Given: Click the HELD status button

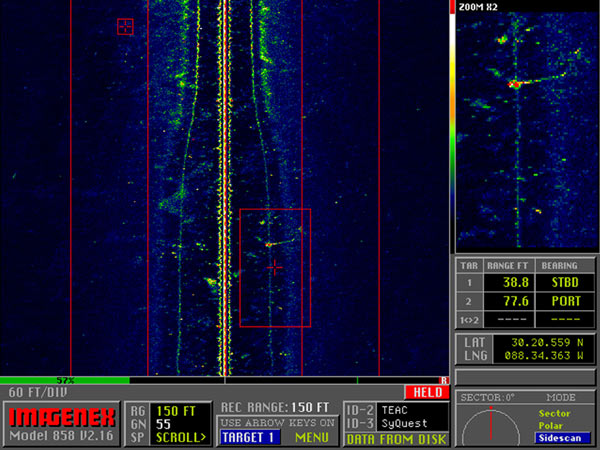Looking at the screenshot, I should 425,393.
